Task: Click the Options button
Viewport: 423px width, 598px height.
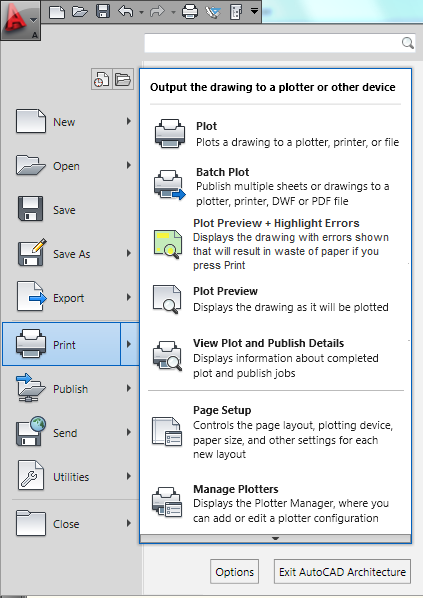Action: pos(235,572)
